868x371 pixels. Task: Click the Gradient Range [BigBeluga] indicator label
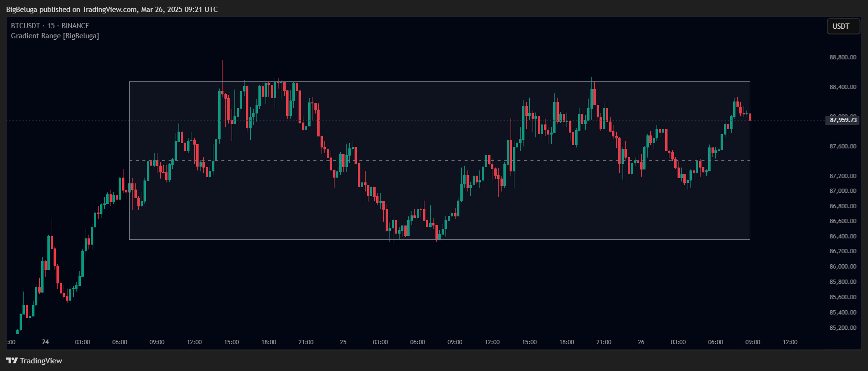coord(55,36)
